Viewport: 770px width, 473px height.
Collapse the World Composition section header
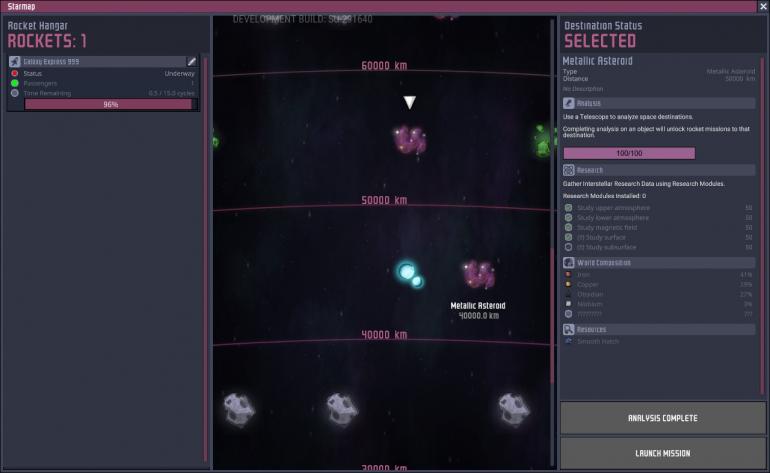(659, 262)
